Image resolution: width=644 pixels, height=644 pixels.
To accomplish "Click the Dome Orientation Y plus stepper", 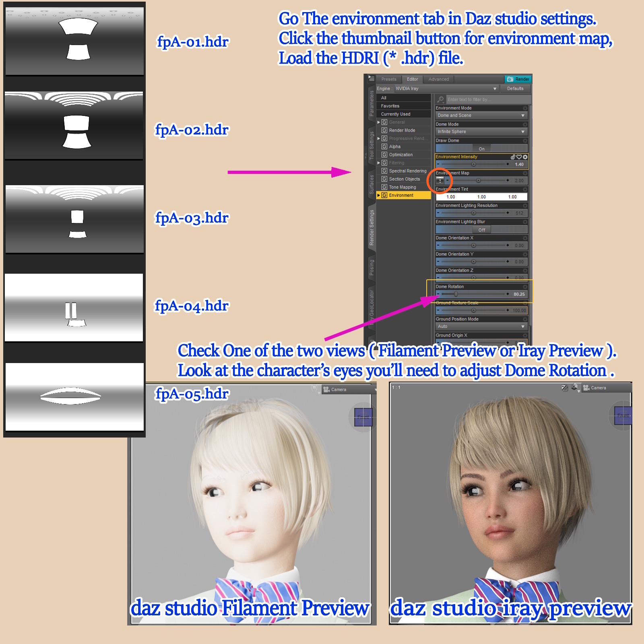I will 508,262.
